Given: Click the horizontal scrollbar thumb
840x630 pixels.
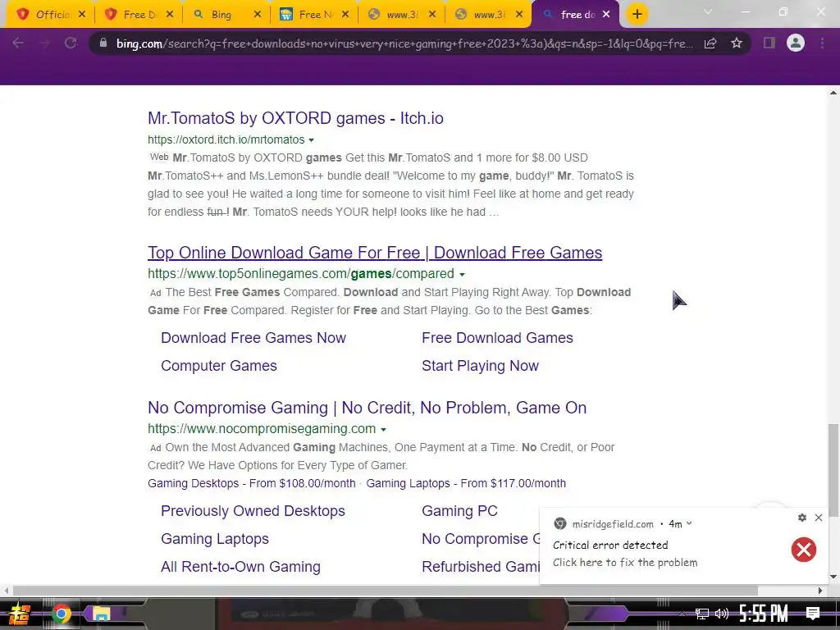Looking at the screenshot, I should [386, 591].
